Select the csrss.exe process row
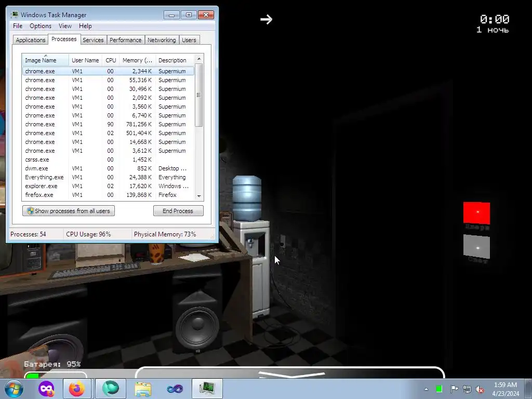This screenshot has height=399, width=532. click(x=108, y=159)
